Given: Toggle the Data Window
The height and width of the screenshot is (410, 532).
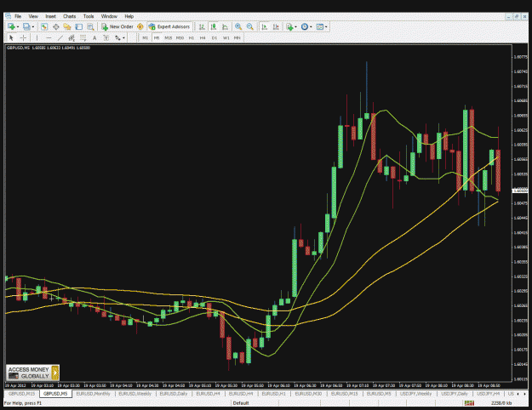Looking at the screenshot, I should coord(55,26).
